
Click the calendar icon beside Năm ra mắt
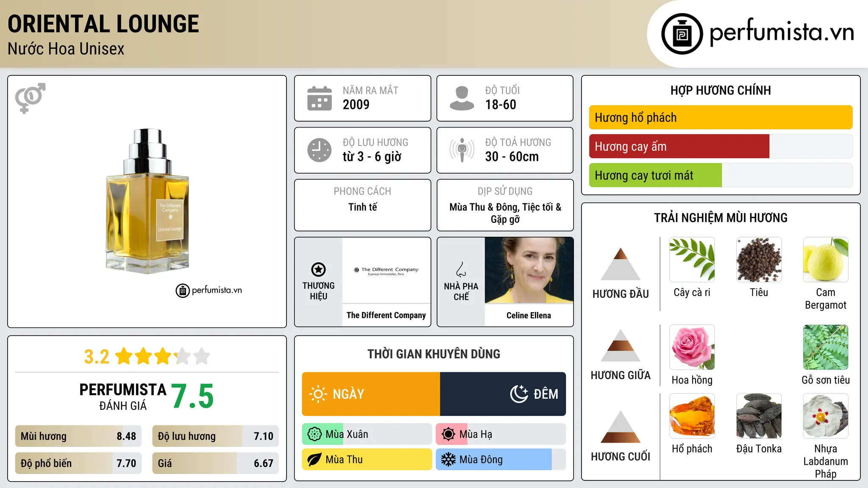320,98
